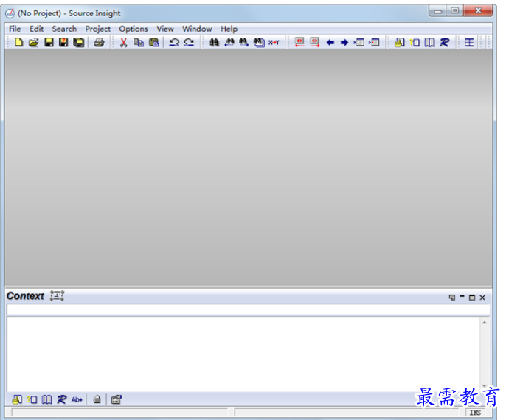Click the Search Forward binoculars icon
Viewport: 506px width, 420px height.
[x=244, y=42]
